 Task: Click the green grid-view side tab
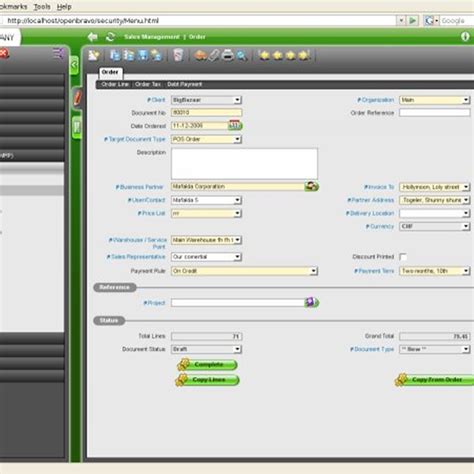point(77,127)
